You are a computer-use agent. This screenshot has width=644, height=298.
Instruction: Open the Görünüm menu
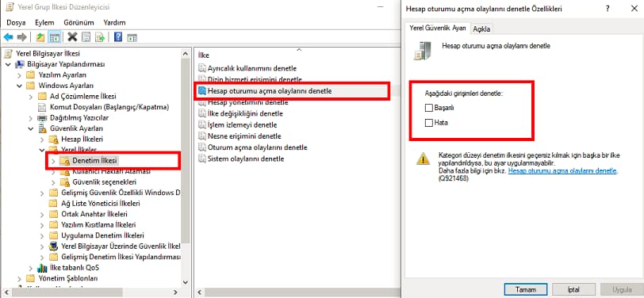tap(79, 22)
